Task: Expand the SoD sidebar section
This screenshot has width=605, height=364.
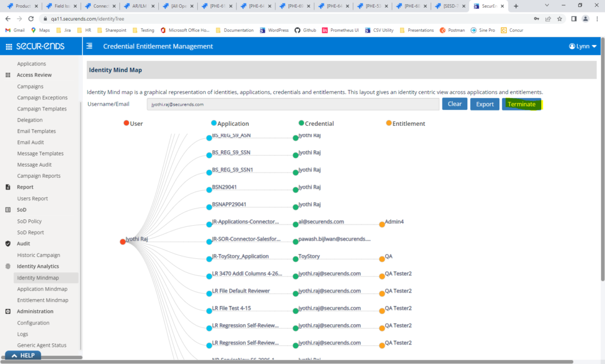Action: pos(22,210)
